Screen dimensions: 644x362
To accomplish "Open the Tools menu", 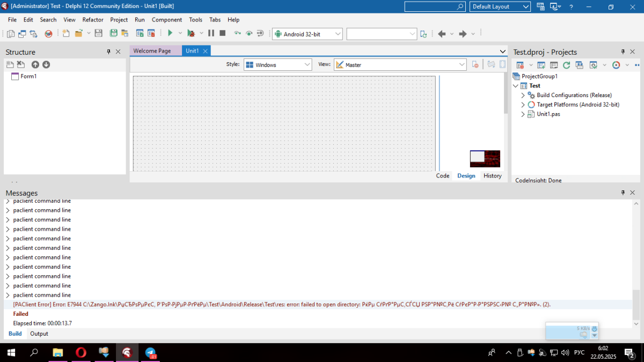I will tap(196, 19).
